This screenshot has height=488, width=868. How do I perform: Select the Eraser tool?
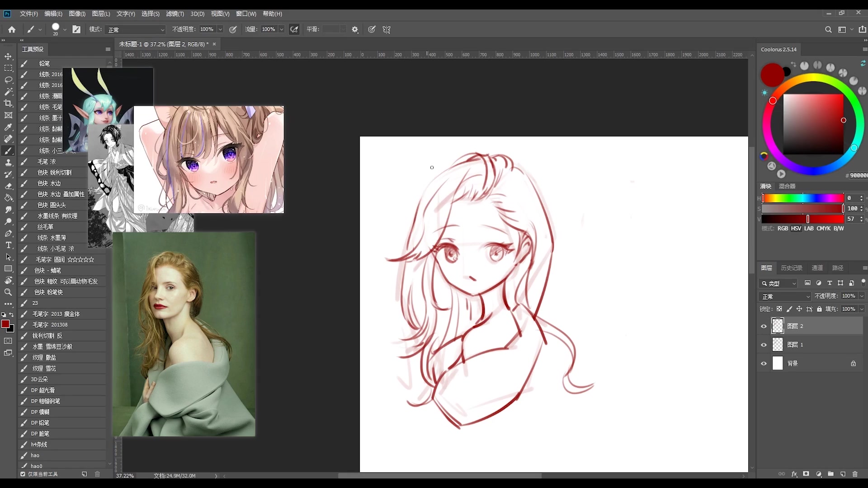pos(8,186)
